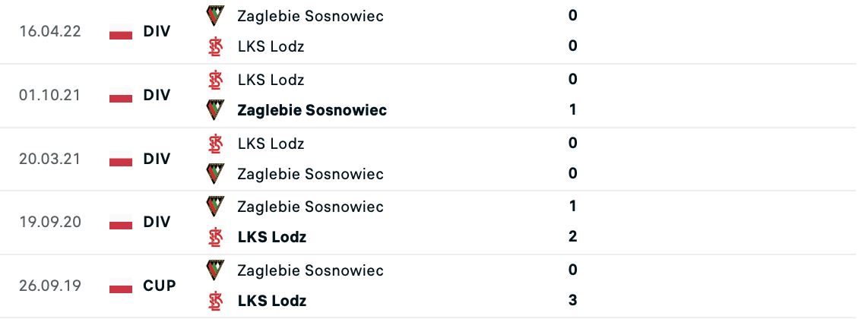Click Poland flag beside 26.09.19 CUP match
The height and width of the screenshot is (319, 868).
point(121,288)
